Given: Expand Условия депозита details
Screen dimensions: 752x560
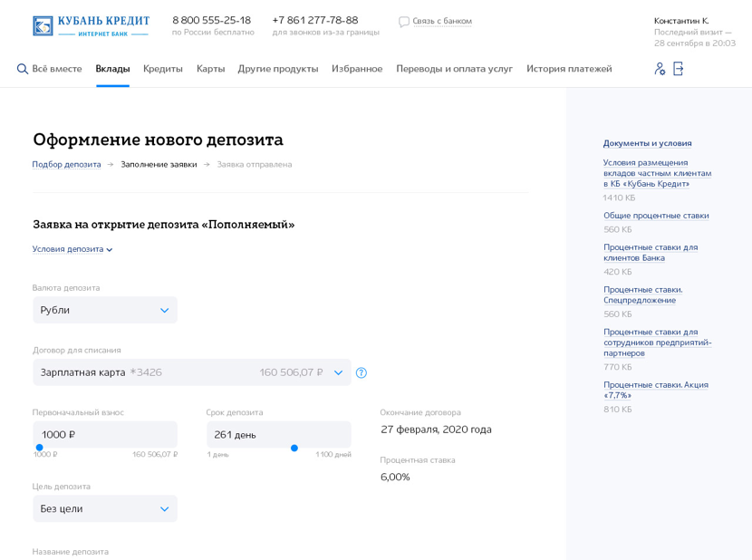Looking at the screenshot, I should tap(72, 249).
